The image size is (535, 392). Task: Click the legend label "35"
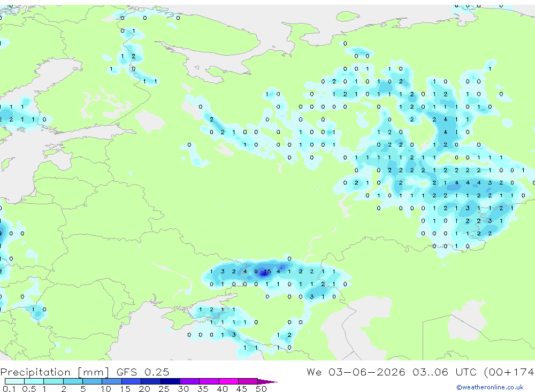click(203, 389)
